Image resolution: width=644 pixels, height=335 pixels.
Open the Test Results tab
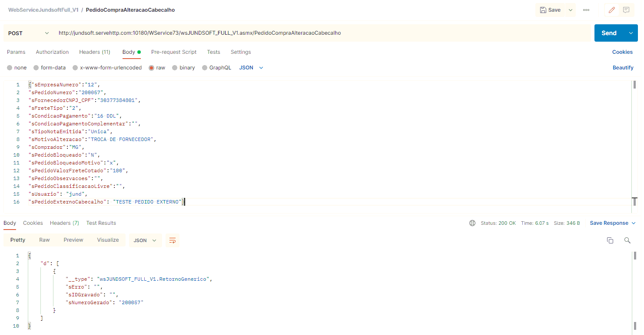(101, 223)
